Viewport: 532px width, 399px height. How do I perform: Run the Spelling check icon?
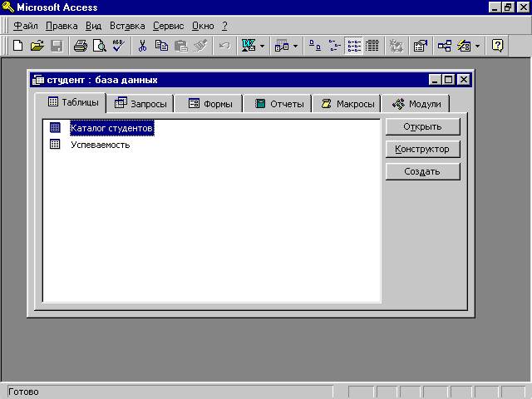pyautogui.click(x=118, y=46)
